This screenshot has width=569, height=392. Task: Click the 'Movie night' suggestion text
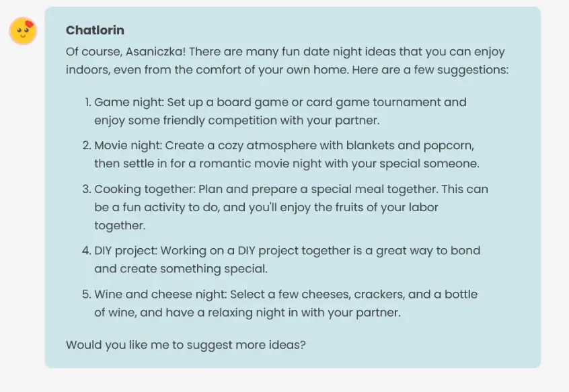(x=288, y=145)
